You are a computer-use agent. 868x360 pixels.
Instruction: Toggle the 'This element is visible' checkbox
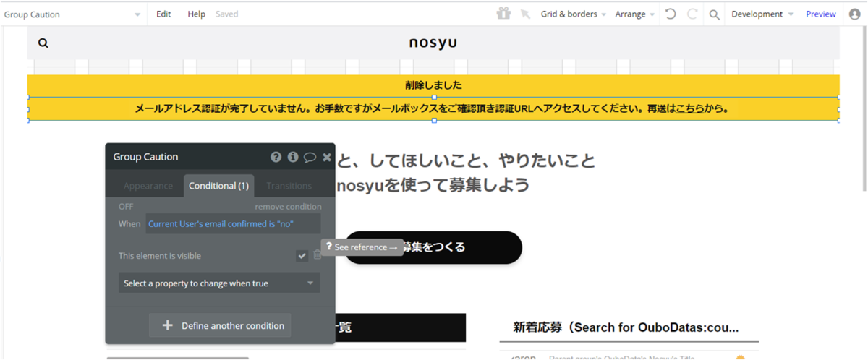(302, 256)
